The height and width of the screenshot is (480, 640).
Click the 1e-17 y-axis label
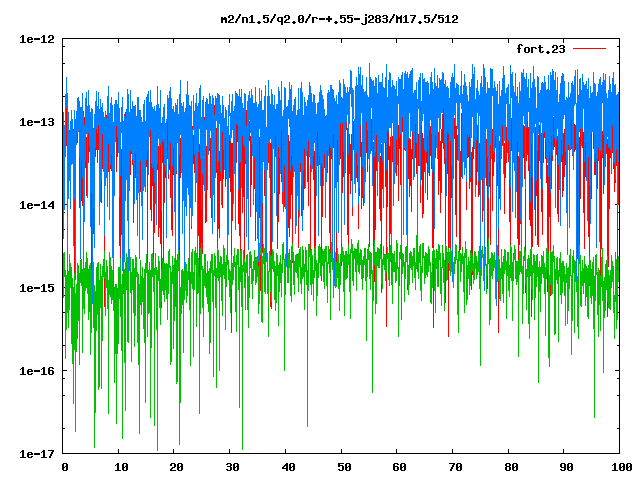click(x=37, y=453)
